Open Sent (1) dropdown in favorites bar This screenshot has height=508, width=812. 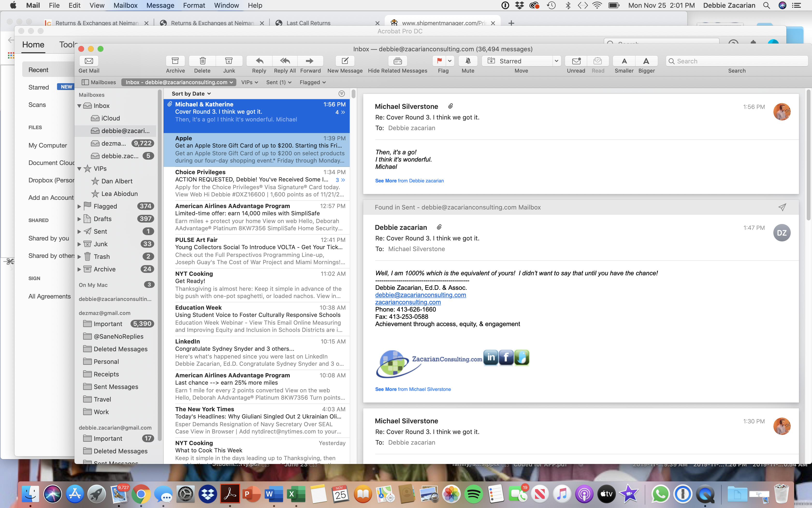pyautogui.click(x=278, y=82)
